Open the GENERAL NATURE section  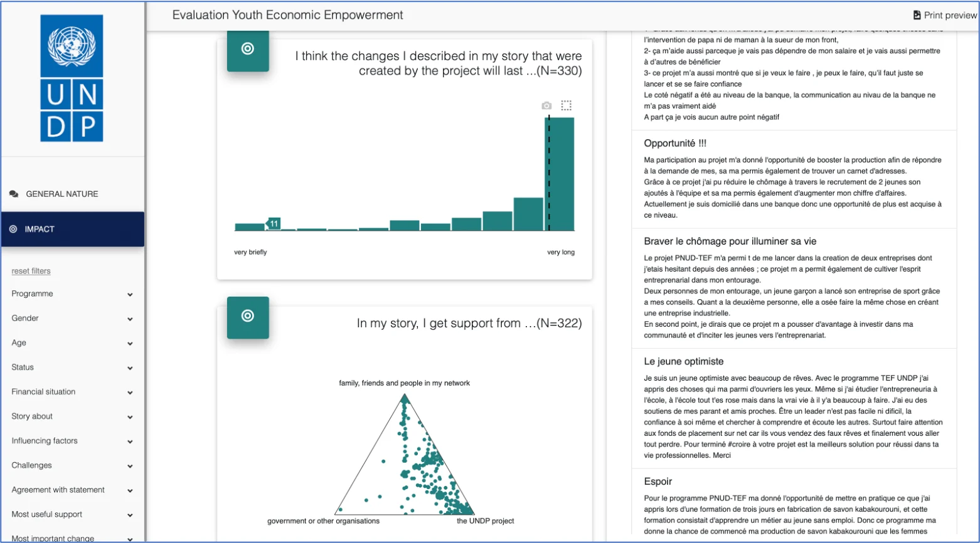tap(72, 194)
